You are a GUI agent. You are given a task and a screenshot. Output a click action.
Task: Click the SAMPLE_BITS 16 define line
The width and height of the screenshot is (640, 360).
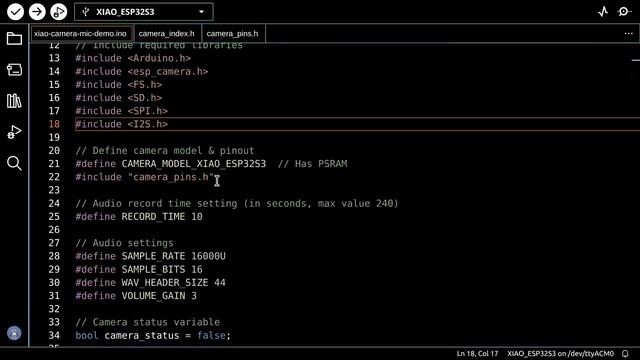[139, 269]
